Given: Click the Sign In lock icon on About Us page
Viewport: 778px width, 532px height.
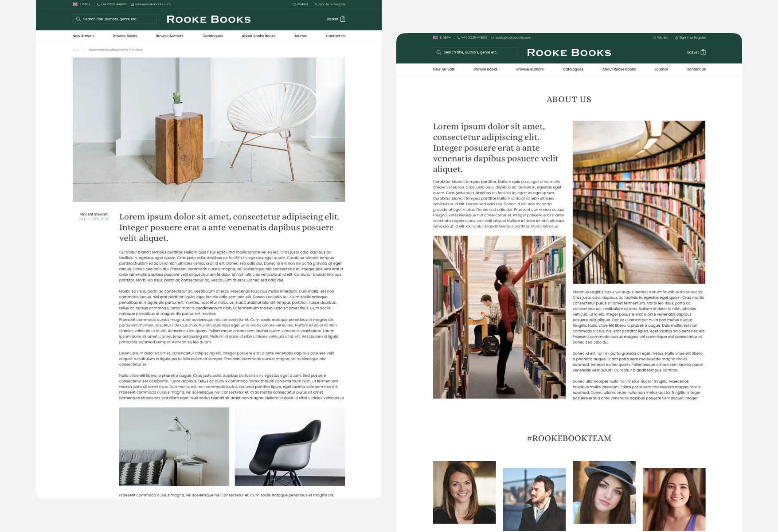Looking at the screenshot, I should [x=676, y=38].
